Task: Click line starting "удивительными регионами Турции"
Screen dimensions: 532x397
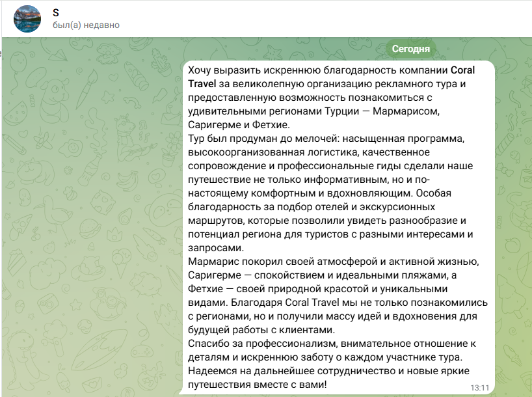Action: click(314, 111)
